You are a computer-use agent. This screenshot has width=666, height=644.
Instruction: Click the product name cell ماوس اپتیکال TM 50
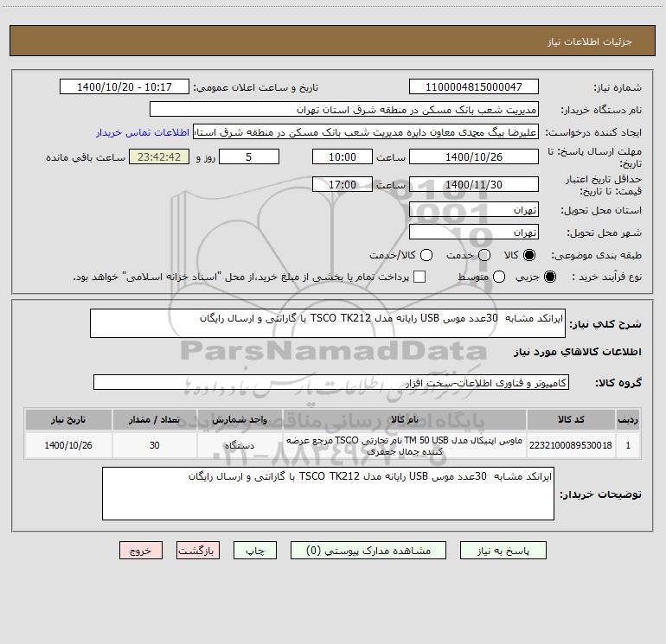[405, 445]
